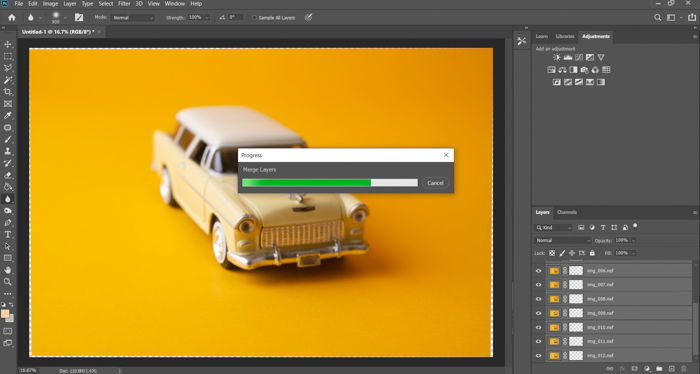This screenshot has height=374, width=700.
Task: Click lock transparent pixels icon
Action: pyautogui.click(x=552, y=253)
